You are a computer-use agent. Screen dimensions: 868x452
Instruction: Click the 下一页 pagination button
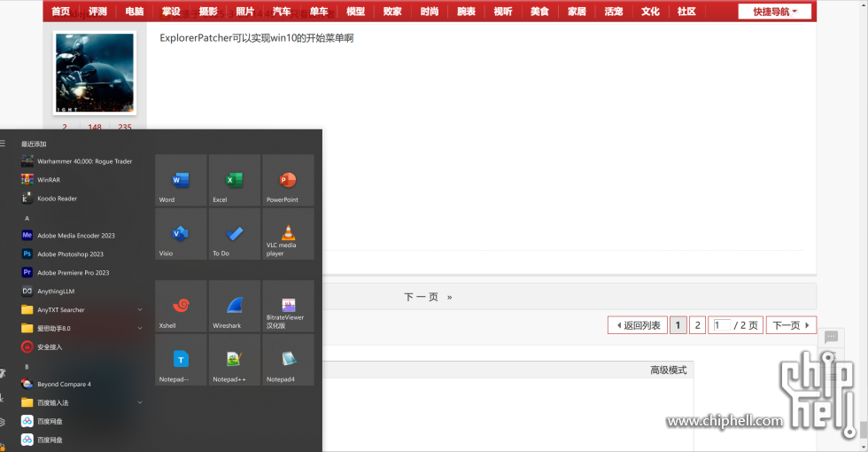point(791,325)
